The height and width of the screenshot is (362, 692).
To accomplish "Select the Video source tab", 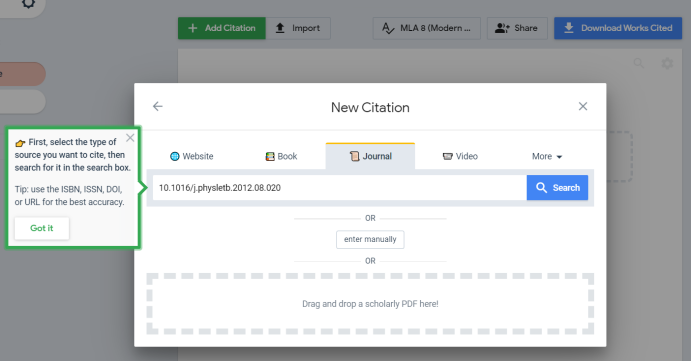I will [460, 156].
